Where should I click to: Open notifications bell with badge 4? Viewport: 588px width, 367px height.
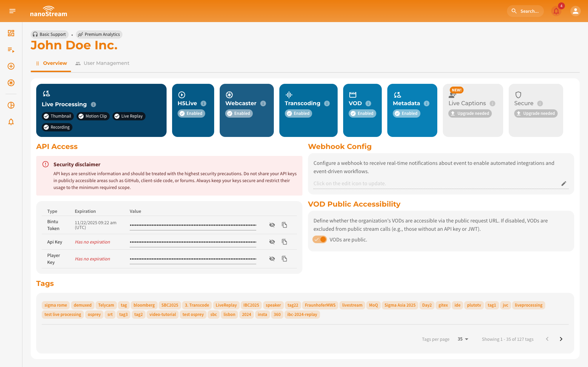coord(556,11)
